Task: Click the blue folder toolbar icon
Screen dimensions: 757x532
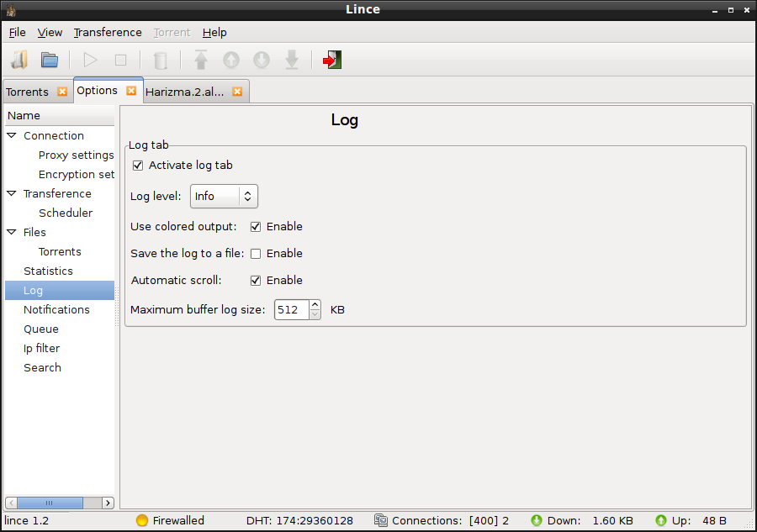Action: [x=50, y=60]
